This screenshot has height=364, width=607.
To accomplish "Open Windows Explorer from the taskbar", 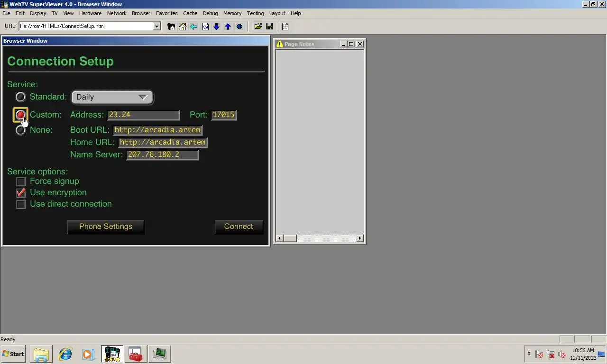I will point(41,354).
